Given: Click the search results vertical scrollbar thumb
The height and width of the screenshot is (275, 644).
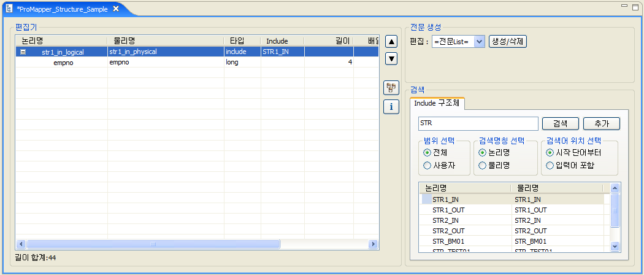Looking at the screenshot, I should point(615,211).
